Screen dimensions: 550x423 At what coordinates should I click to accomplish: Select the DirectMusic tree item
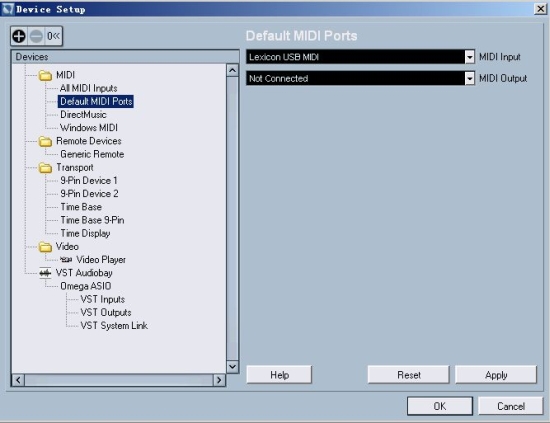tap(83, 115)
